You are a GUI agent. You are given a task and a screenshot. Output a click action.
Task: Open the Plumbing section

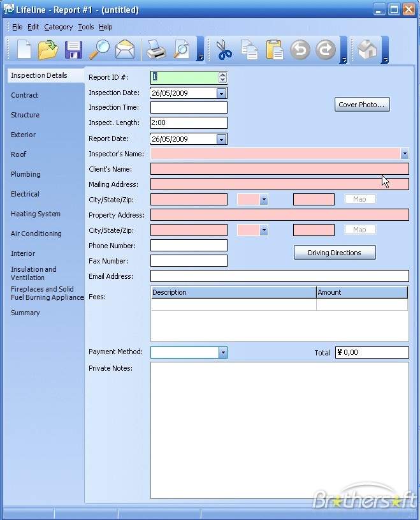pos(25,174)
